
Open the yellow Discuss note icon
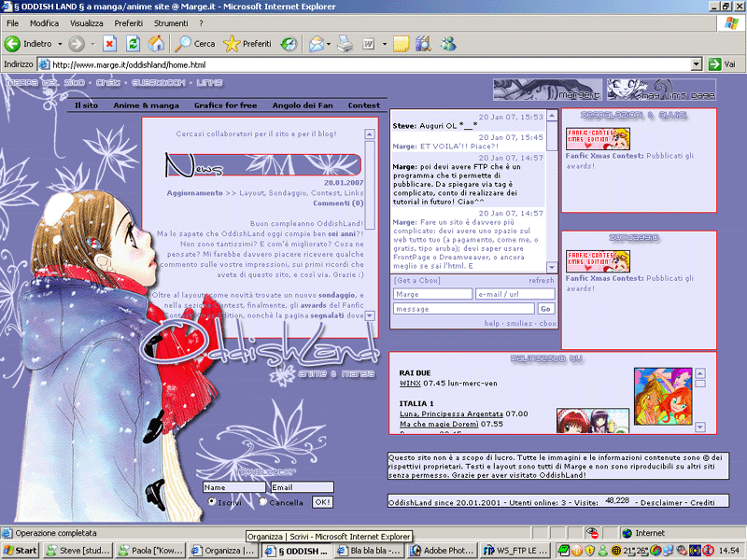(x=402, y=44)
